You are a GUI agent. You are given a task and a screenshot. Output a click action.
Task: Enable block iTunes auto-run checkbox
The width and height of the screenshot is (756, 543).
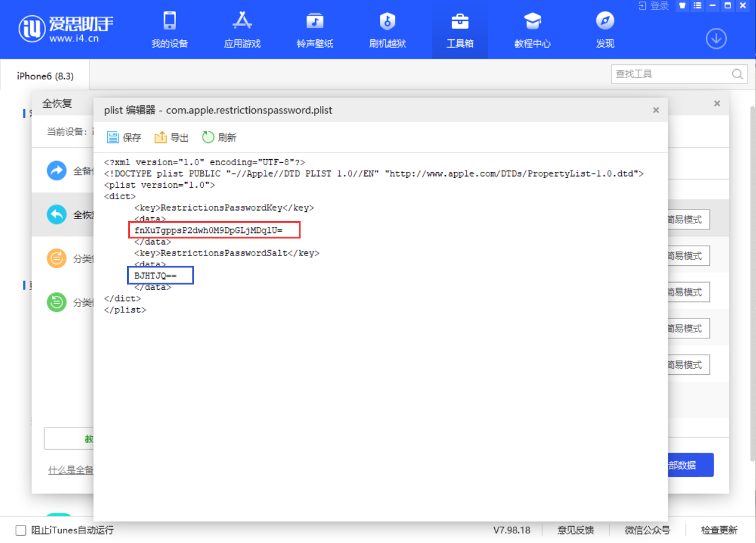tap(21, 530)
